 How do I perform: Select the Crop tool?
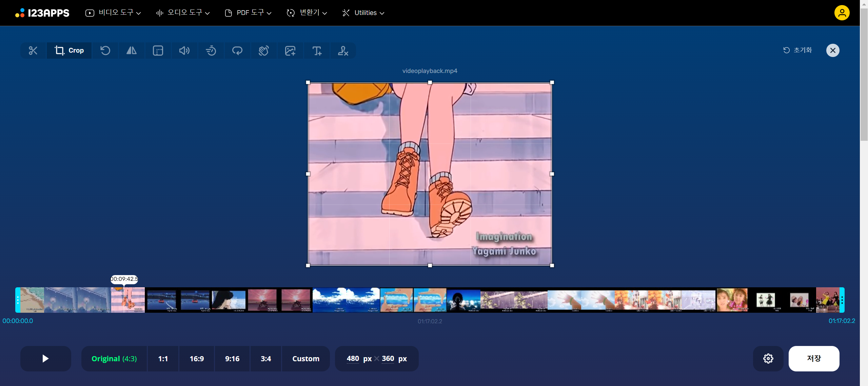(x=69, y=51)
